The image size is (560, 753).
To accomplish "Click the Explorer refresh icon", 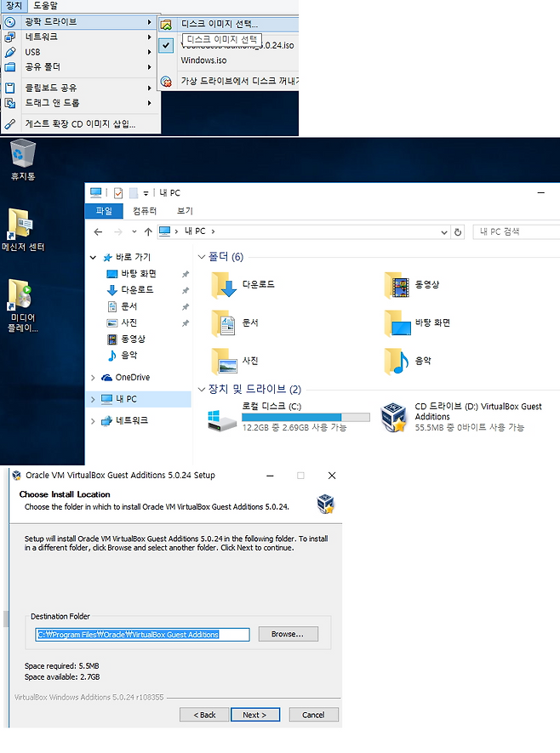I will click(x=459, y=231).
